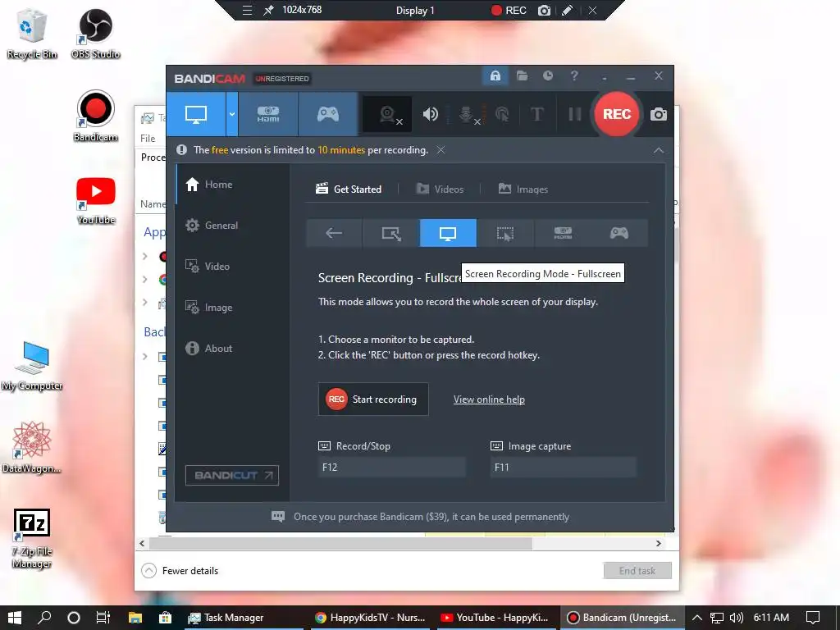Switch to the Videos tab
The height and width of the screenshot is (630, 840).
(440, 189)
